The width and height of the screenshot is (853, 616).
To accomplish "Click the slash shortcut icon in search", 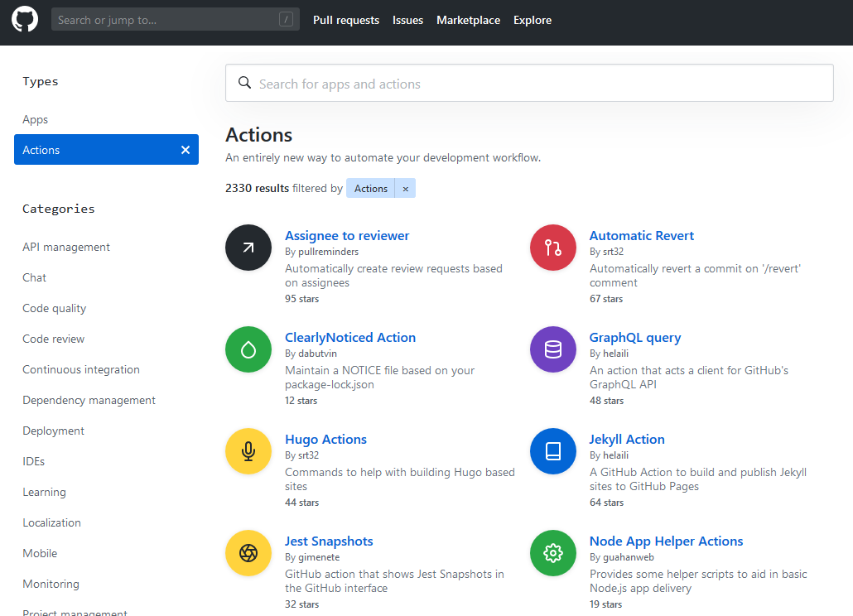I will (287, 20).
